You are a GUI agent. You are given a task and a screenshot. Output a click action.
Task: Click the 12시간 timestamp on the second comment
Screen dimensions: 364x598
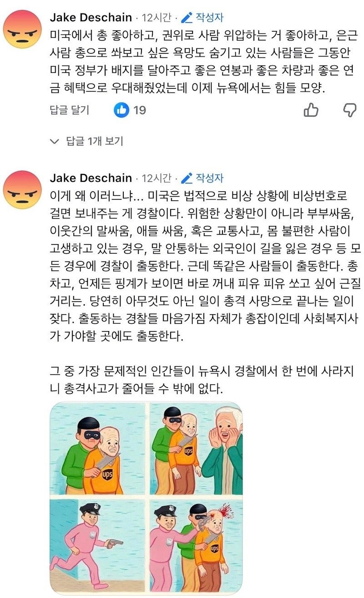coord(156,178)
